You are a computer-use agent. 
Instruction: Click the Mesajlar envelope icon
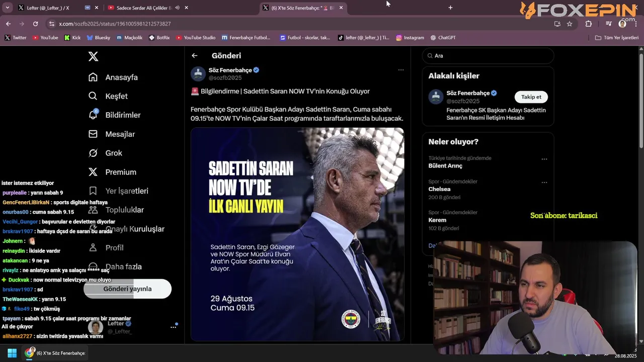click(x=93, y=134)
